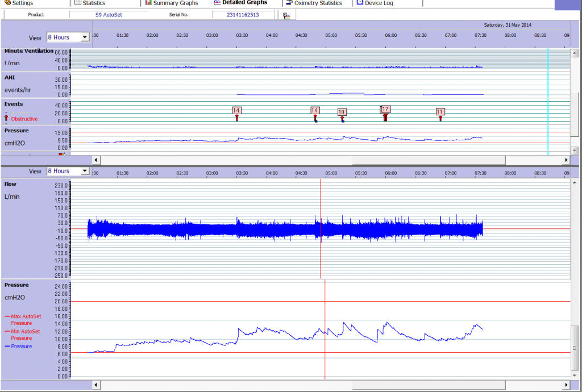This screenshot has width=582, height=392.
Task: Click the left scroll arrow of the top graph panel
Action: [x=95, y=160]
